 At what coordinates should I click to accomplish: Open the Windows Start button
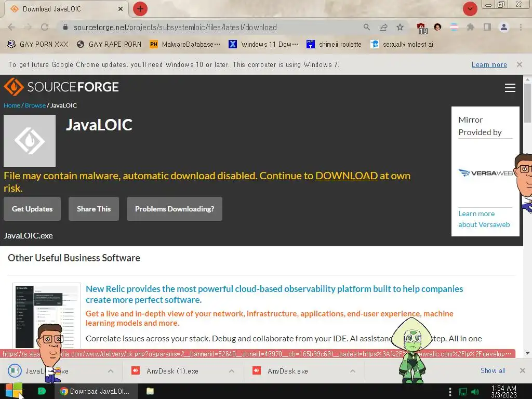click(14, 391)
